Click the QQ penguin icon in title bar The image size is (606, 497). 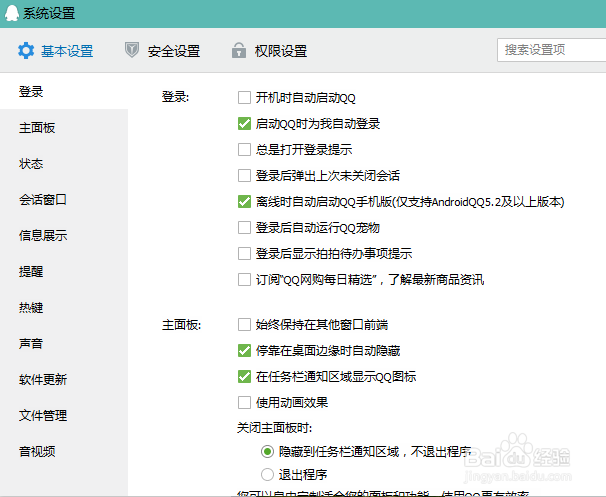12,13
